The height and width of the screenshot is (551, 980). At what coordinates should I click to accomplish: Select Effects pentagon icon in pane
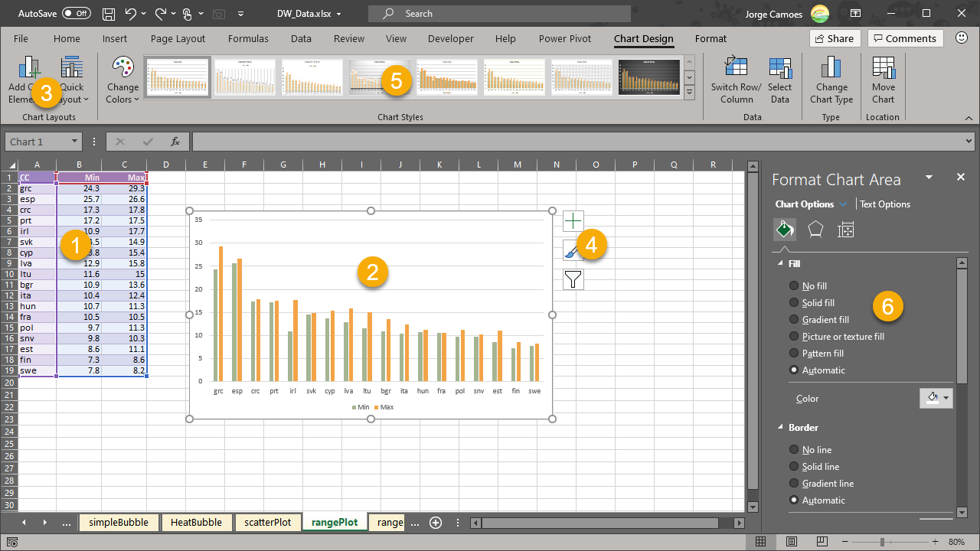(x=815, y=230)
